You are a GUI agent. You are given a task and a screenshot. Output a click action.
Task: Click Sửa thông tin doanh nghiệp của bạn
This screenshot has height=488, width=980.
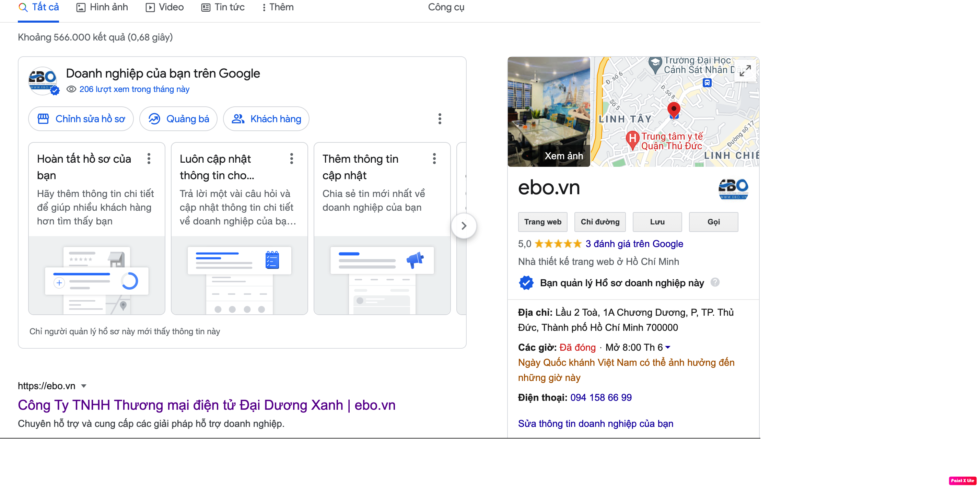pyautogui.click(x=596, y=424)
